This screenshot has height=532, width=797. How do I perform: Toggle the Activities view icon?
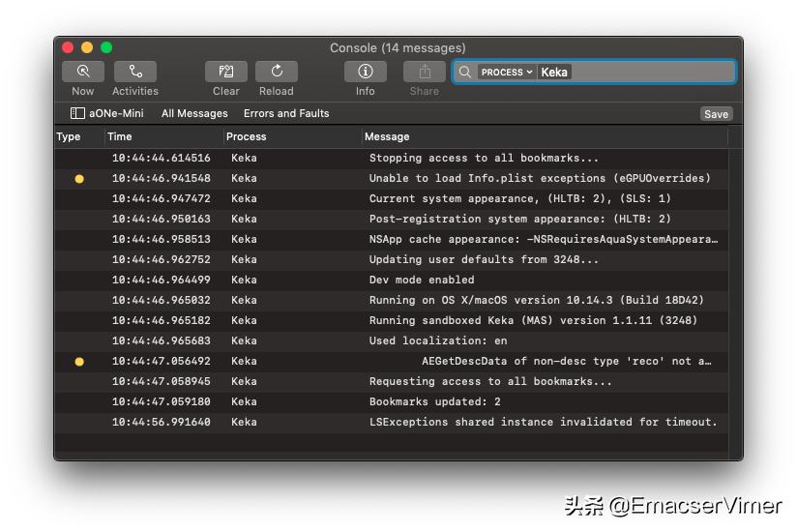tap(134, 72)
